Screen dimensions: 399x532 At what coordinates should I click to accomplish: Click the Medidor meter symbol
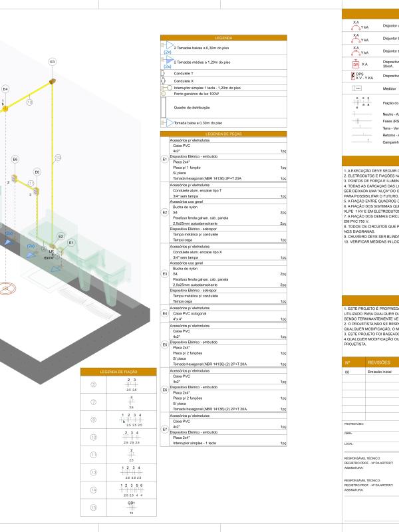click(x=356, y=88)
